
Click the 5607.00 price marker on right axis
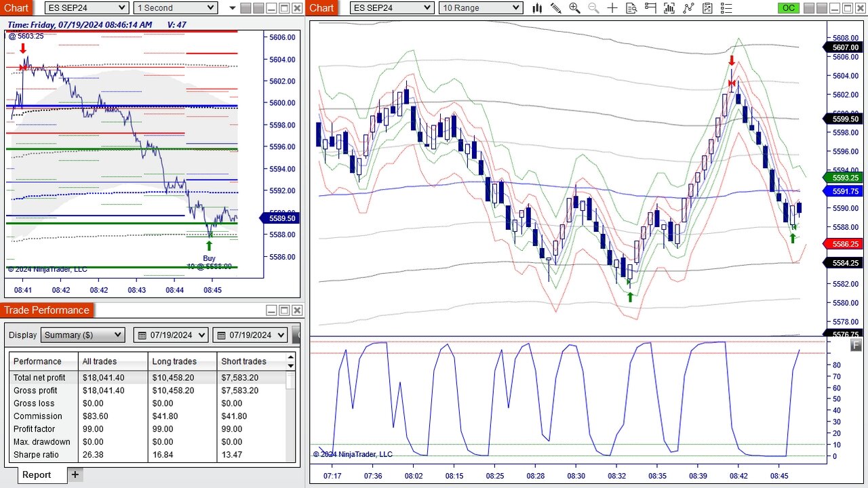pos(842,47)
